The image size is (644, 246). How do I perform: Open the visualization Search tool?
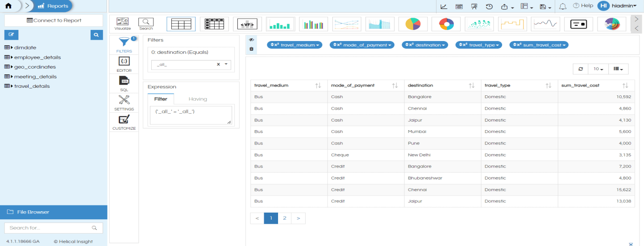click(146, 24)
